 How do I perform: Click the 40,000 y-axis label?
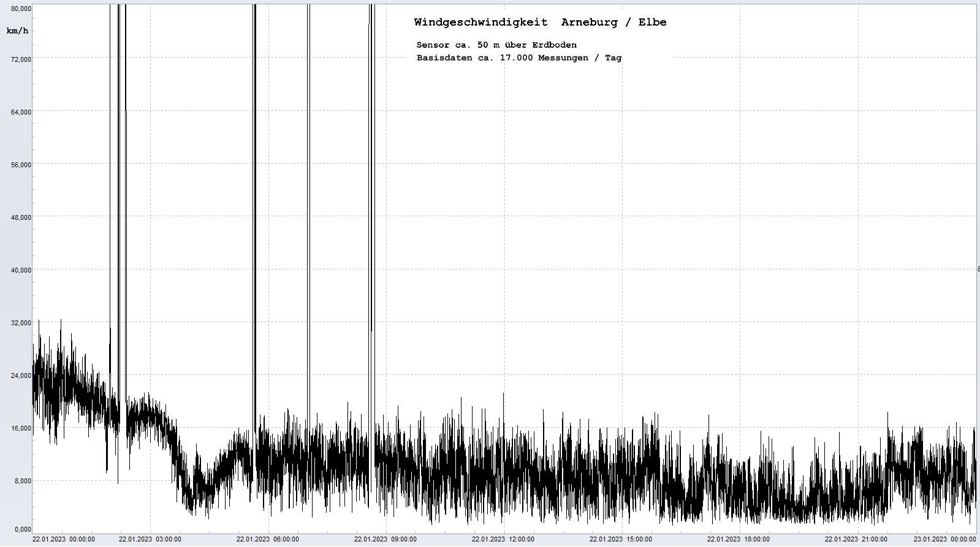[x=21, y=270]
